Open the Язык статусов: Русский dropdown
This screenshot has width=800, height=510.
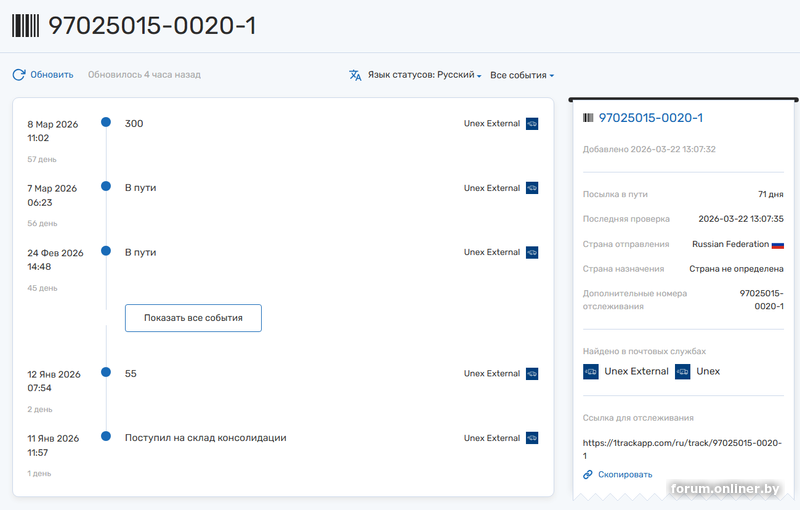pyautogui.click(x=424, y=75)
